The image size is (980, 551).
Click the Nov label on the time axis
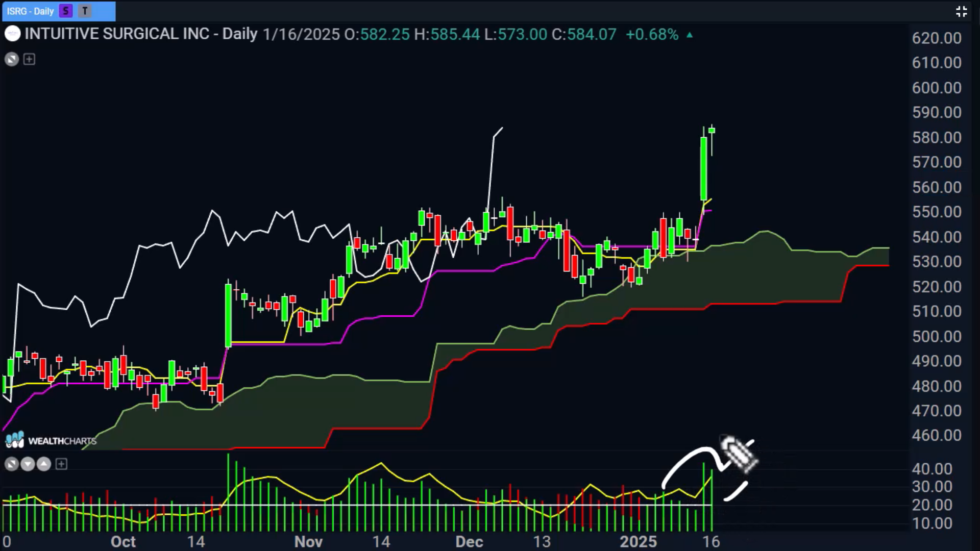click(x=308, y=542)
